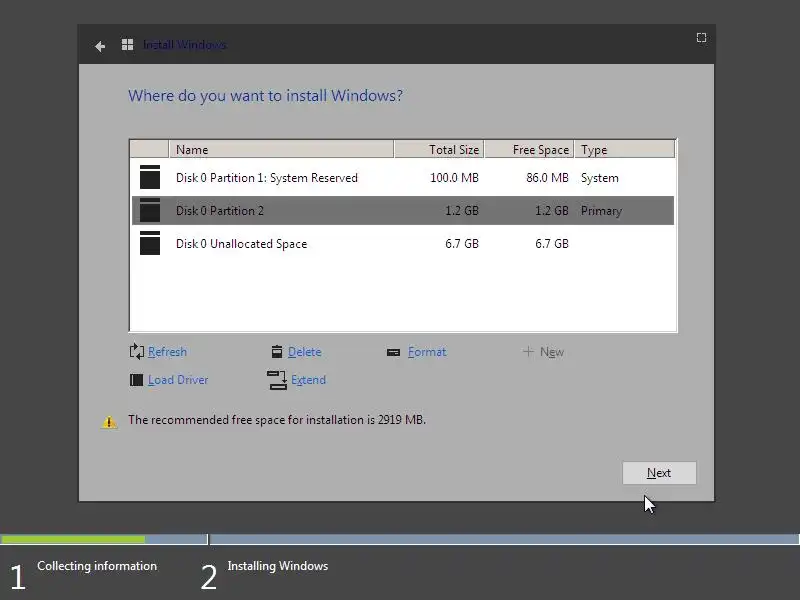The height and width of the screenshot is (600, 800).
Task: Sort by the Name column header
Action: [x=281, y=149]
